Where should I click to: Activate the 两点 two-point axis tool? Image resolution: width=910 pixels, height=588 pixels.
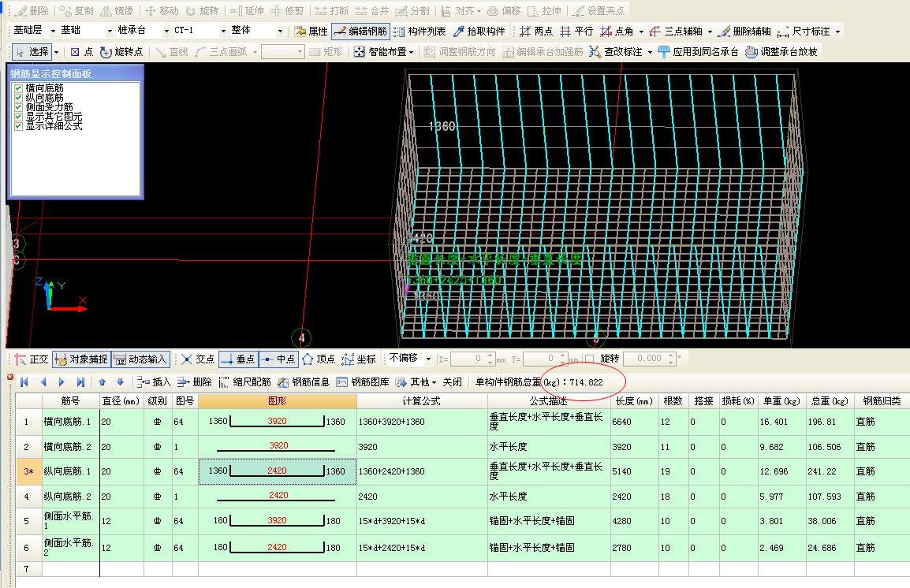click(535, 32)
